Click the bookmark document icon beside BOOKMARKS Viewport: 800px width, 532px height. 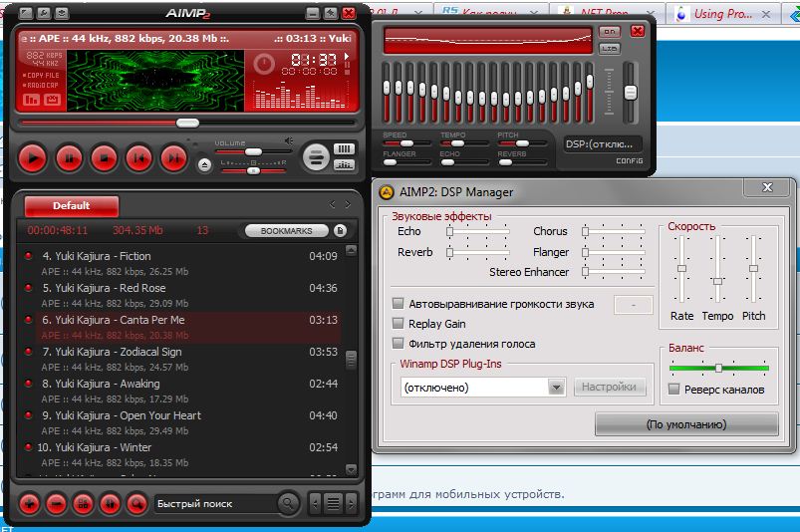[341, 230]
